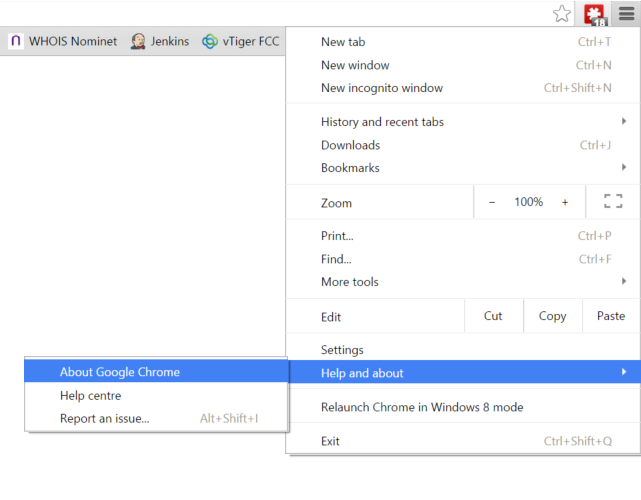Increase zoom with the plus button
This screenshot has height=500, width=641.
point(565,202)
